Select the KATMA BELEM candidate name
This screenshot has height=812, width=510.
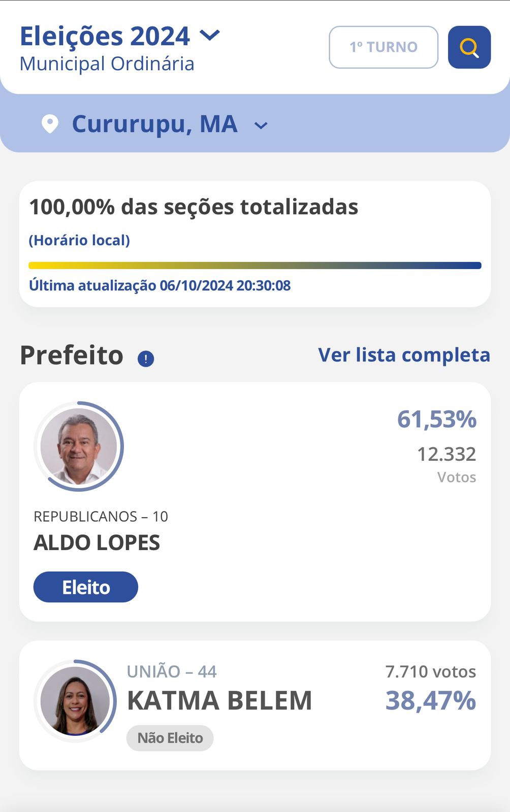pos(219,701)
